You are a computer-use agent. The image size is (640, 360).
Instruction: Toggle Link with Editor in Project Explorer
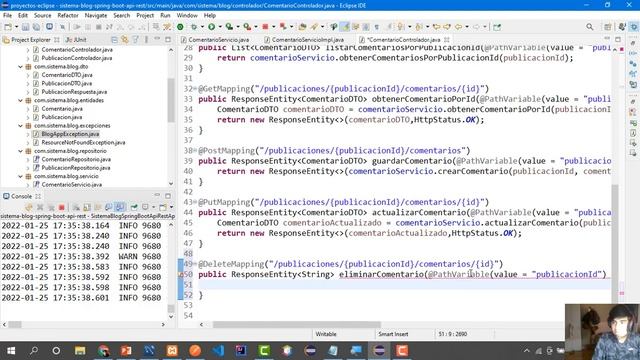pos(125,40)
